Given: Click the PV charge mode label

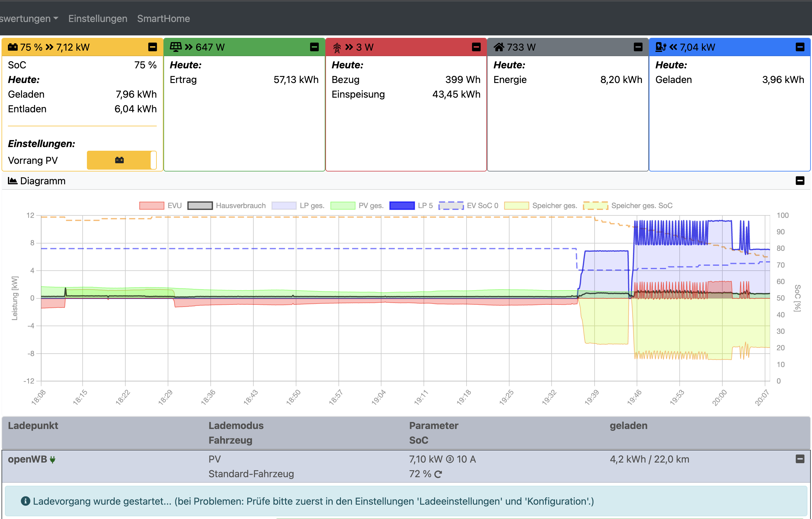Looking at the screenshot, I should [x=214, y=459].
